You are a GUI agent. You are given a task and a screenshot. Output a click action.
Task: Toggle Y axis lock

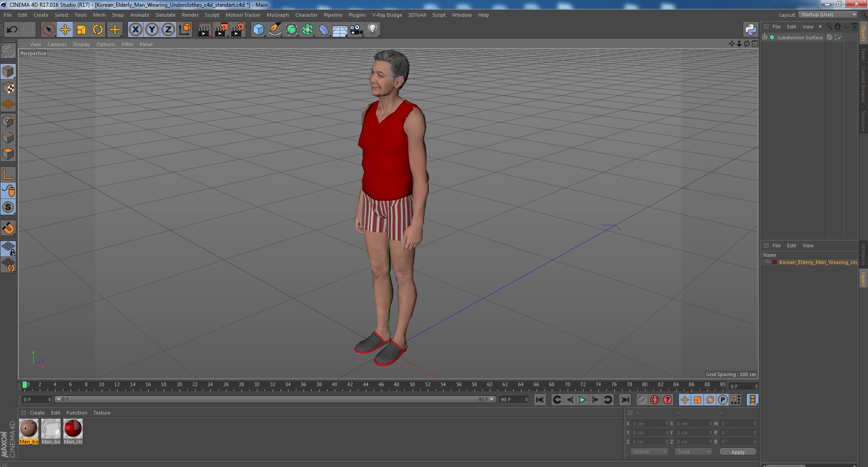click(152, 30)
